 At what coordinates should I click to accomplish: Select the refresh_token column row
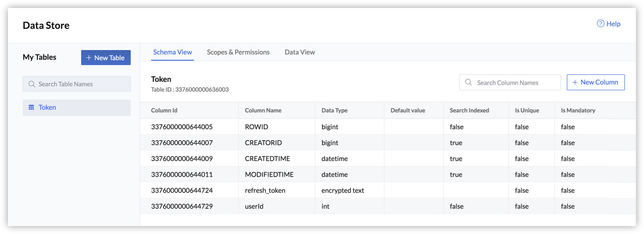tap(265, 191)
